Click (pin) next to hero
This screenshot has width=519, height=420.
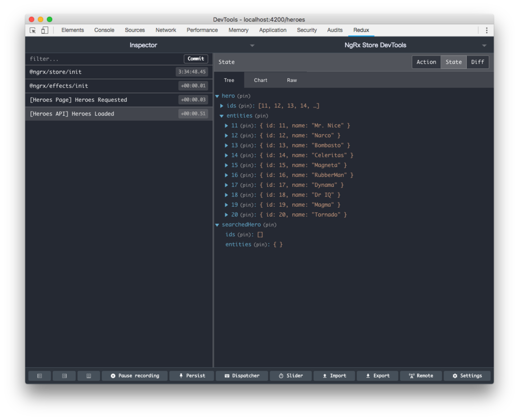[x=244, y=96]
